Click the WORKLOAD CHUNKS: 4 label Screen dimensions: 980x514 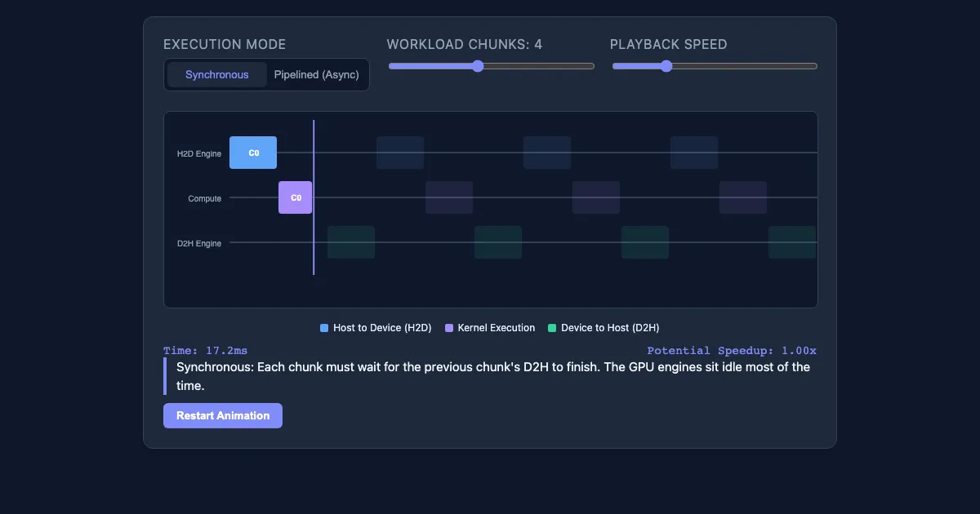465,44
